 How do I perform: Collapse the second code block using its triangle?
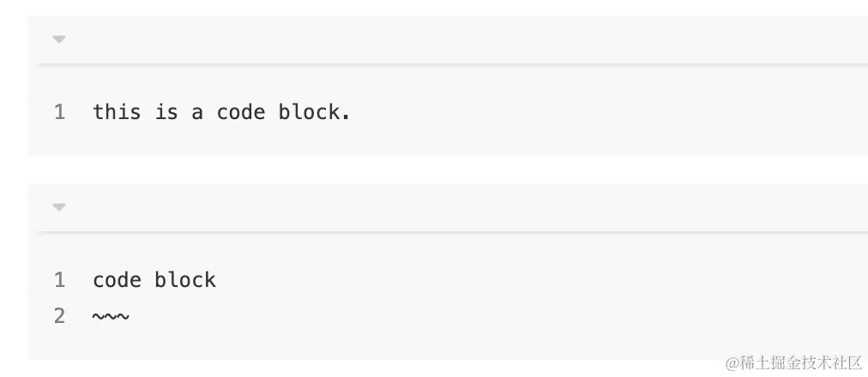click(59, 207)
